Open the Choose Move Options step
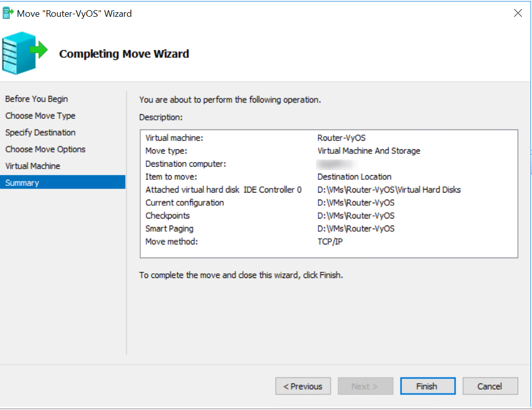The height and width of the screenshot is (410, 532). click(x=45, y=149)
